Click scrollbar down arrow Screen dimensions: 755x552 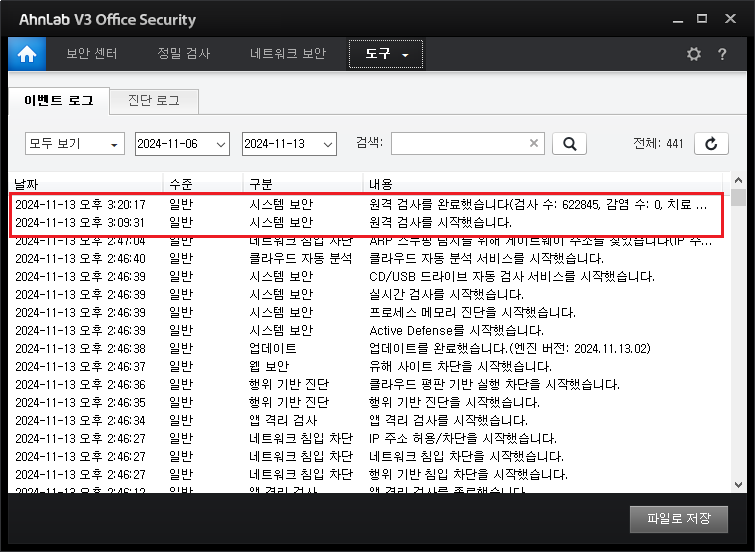[x=738, y=485]
